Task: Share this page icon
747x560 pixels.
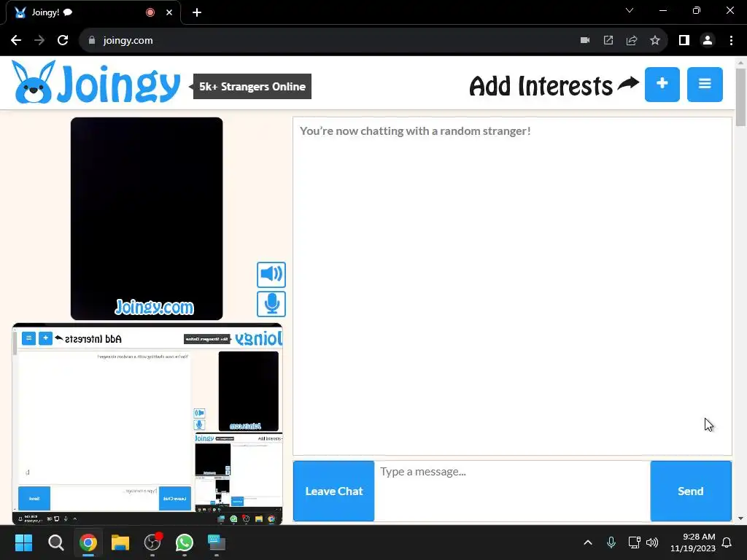Action: [632, 41]
